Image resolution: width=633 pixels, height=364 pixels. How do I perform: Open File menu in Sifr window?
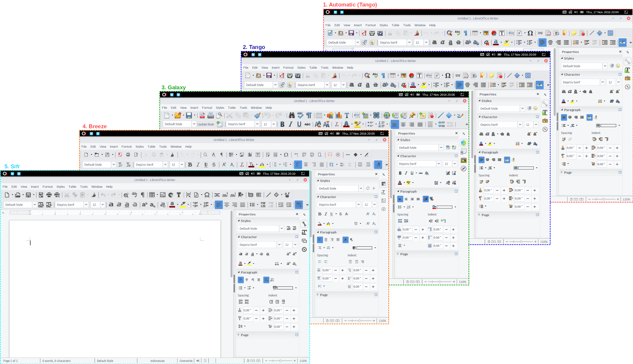[x=5, y=187]
